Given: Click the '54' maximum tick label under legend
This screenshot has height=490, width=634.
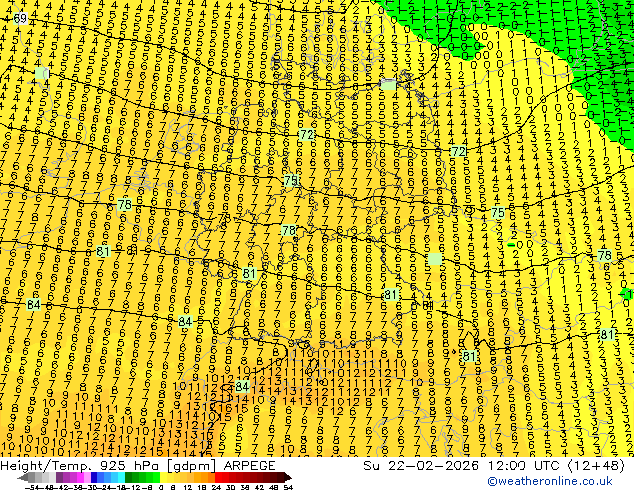Looking at the screenshot, I should tap(288, 487).
